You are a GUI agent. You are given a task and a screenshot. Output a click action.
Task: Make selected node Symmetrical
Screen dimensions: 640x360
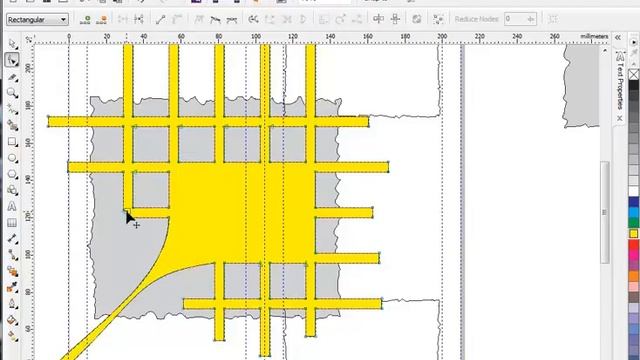231,19
